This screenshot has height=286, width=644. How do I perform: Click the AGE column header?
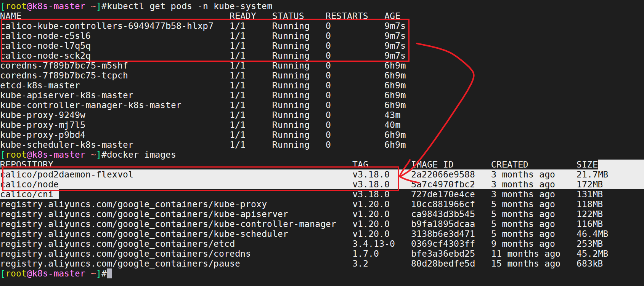point(392,16)
